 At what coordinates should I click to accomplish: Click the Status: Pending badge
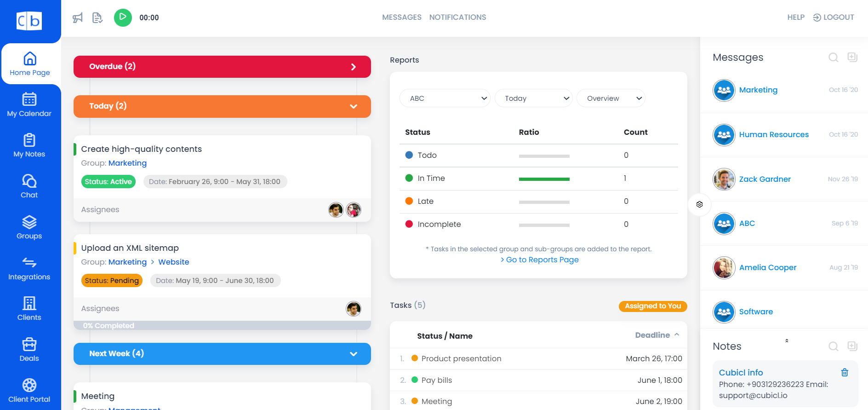(x=112, y=281)
